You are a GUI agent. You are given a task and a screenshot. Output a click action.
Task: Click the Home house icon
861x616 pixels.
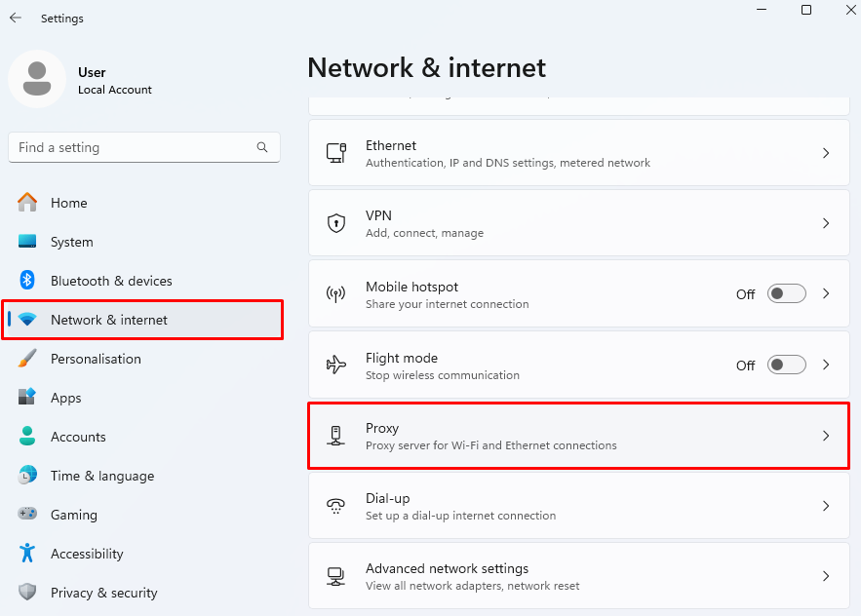click(x=27, y=203)
